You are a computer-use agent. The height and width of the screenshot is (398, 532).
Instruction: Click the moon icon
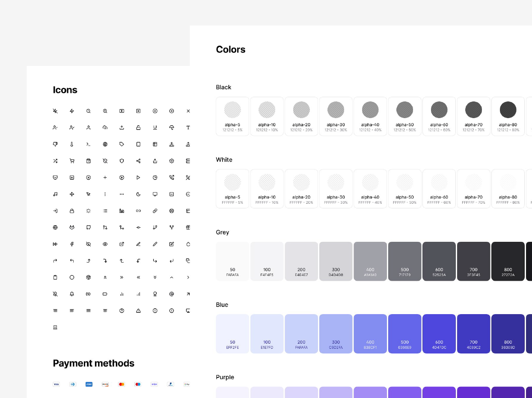[138, 194]
